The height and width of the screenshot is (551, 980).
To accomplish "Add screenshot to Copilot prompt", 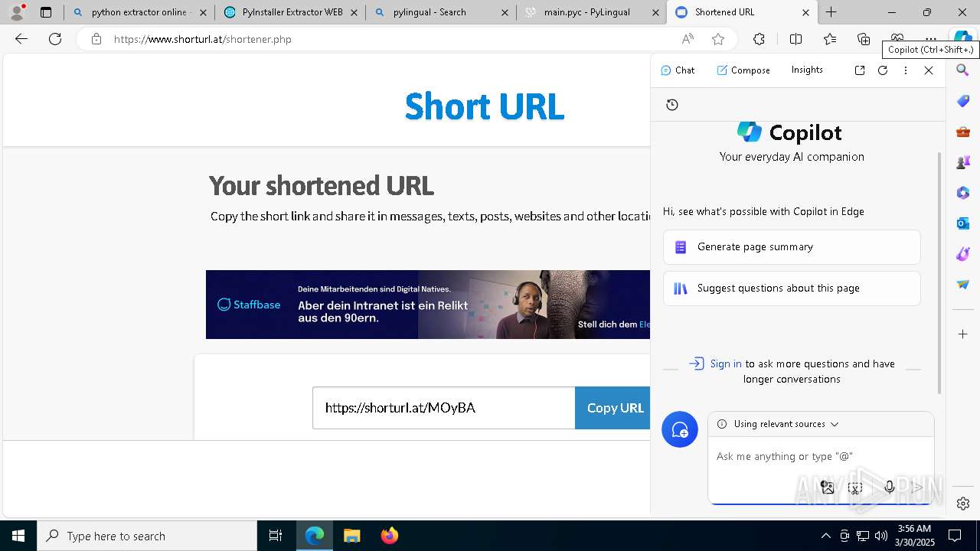I will (855, 487).
